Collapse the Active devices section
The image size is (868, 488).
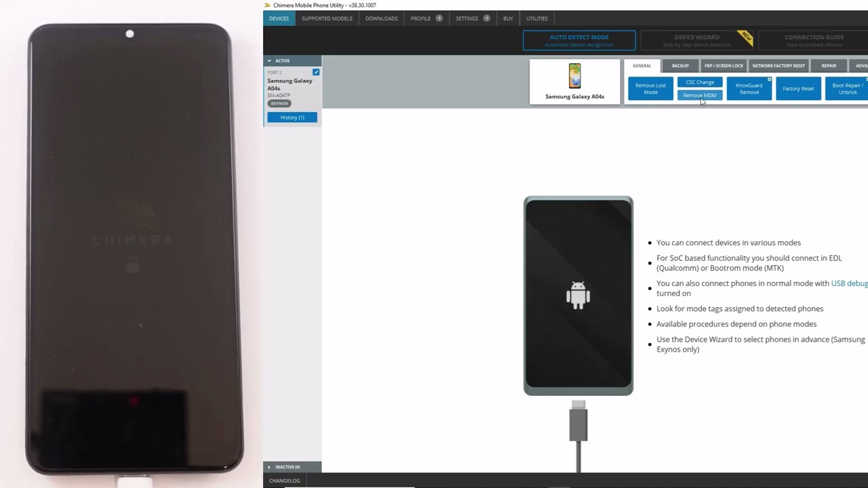(292, 61)
